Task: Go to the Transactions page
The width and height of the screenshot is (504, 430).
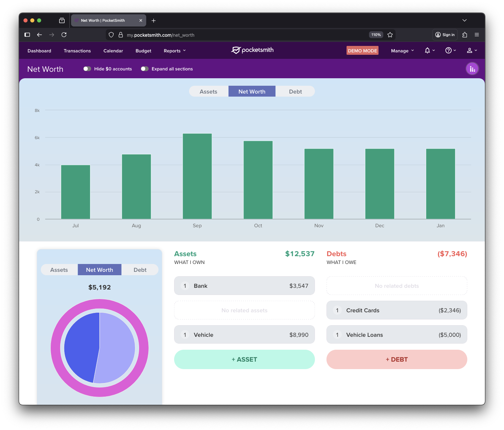Action: tap(77, 51)
